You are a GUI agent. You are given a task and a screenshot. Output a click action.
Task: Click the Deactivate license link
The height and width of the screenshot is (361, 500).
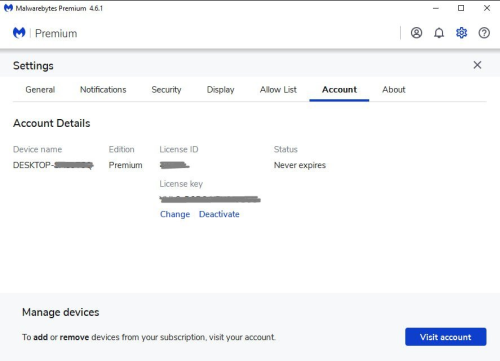tap(219, 214)
